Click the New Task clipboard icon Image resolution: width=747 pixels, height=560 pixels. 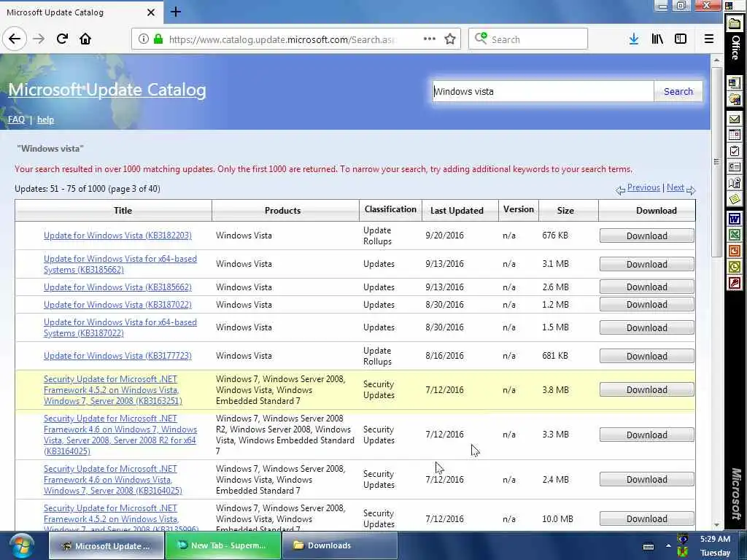735,151
